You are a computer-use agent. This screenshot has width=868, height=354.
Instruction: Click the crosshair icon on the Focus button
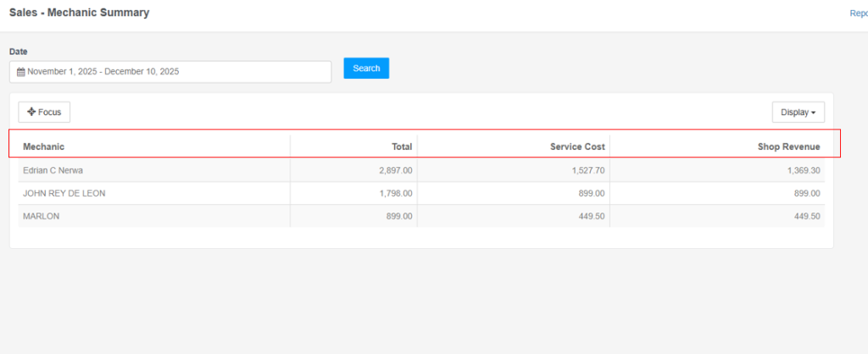point(31,112)
